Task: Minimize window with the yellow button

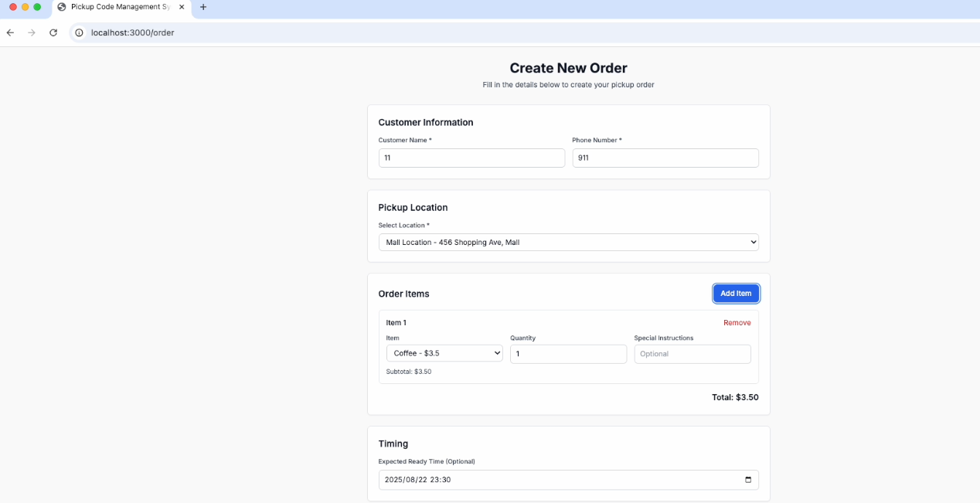Action: point(25,7)
